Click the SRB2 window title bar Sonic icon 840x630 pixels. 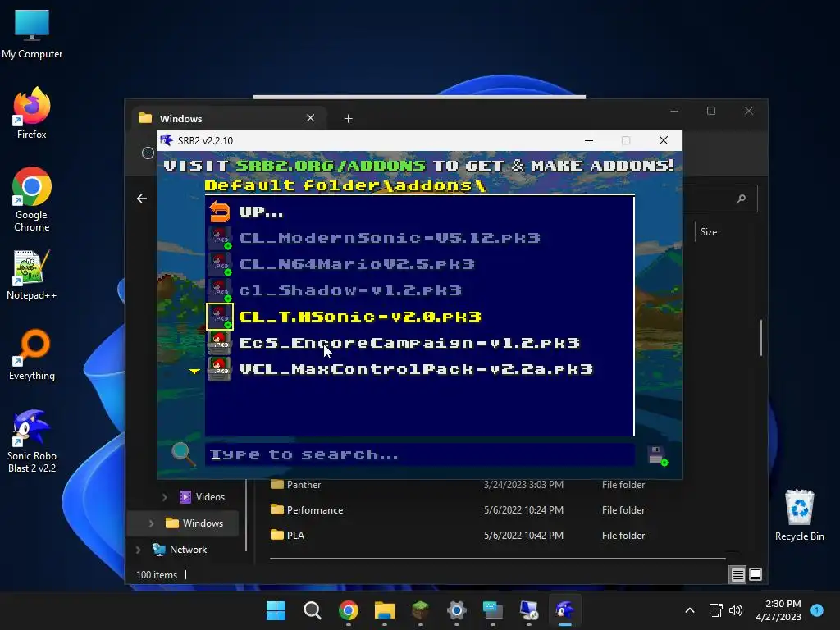tap(167, 140)
